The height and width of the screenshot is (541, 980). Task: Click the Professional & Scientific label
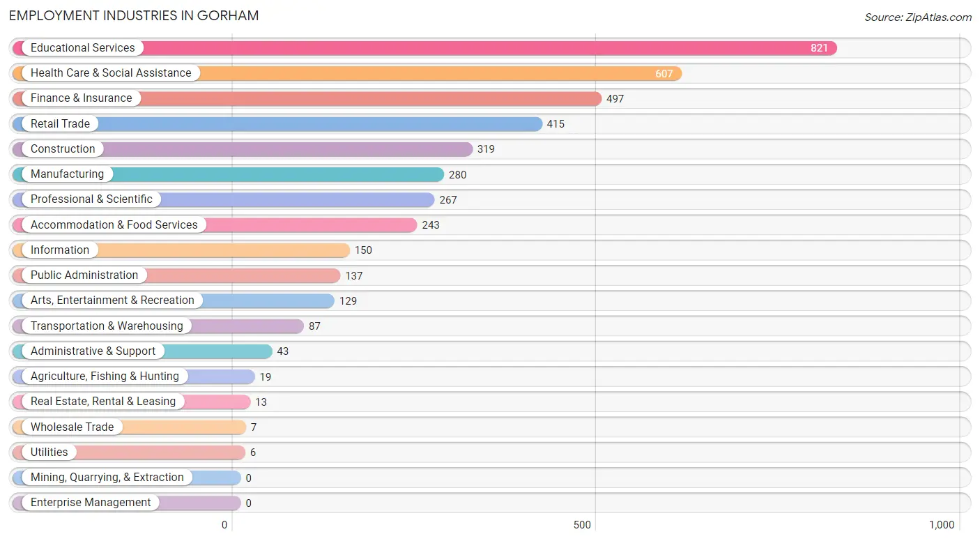(x=91, y=199)
